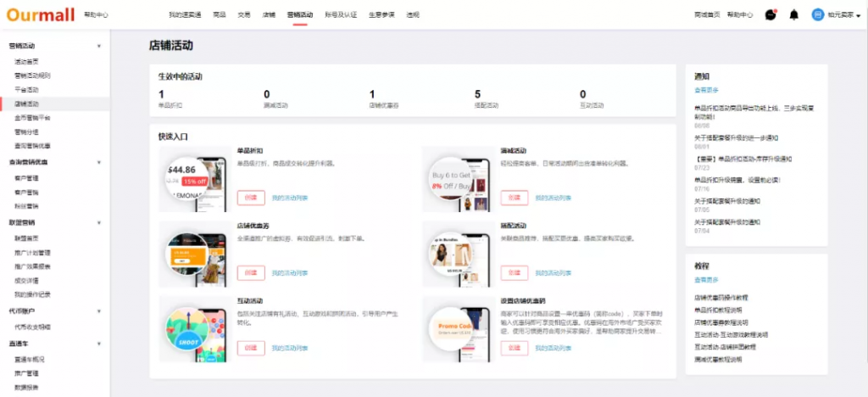Select 金币营销平台 in the left sidebar
Viewport: 868px width, 397px height.
(x=32, y=117)
